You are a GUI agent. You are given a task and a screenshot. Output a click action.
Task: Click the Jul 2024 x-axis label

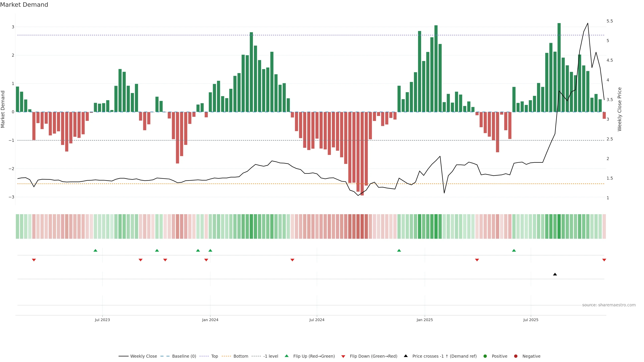(317, 320)
